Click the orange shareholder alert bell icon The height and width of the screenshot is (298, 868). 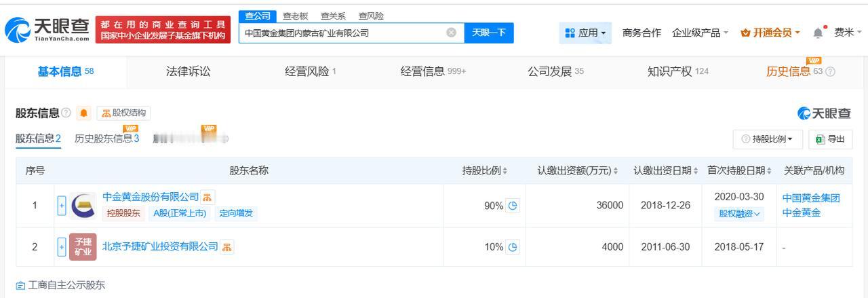pos(84,113)
